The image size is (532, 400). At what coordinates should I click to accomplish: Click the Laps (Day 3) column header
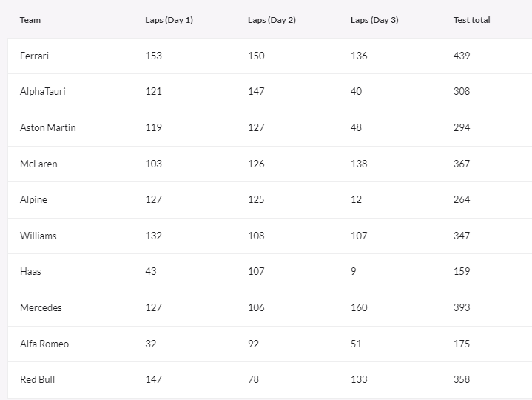374,20
